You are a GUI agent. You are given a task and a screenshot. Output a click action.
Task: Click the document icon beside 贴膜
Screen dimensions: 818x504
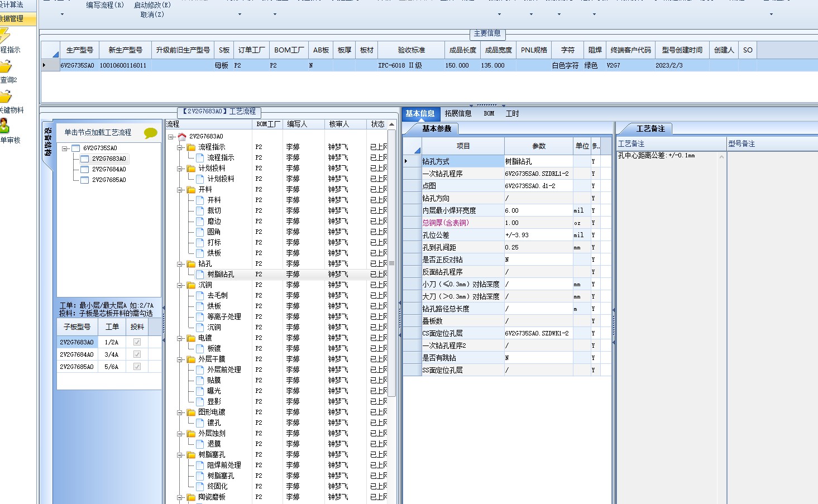pos(200,380)
